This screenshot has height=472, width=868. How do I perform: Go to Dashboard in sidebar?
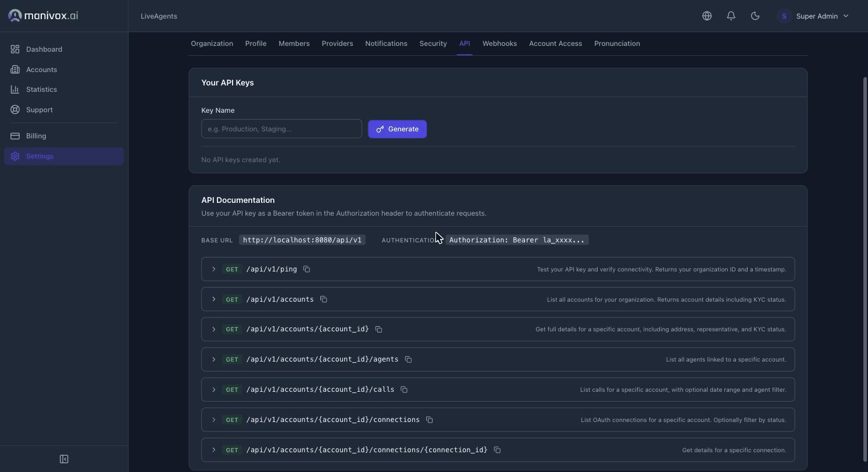click(x=64, y=49)
